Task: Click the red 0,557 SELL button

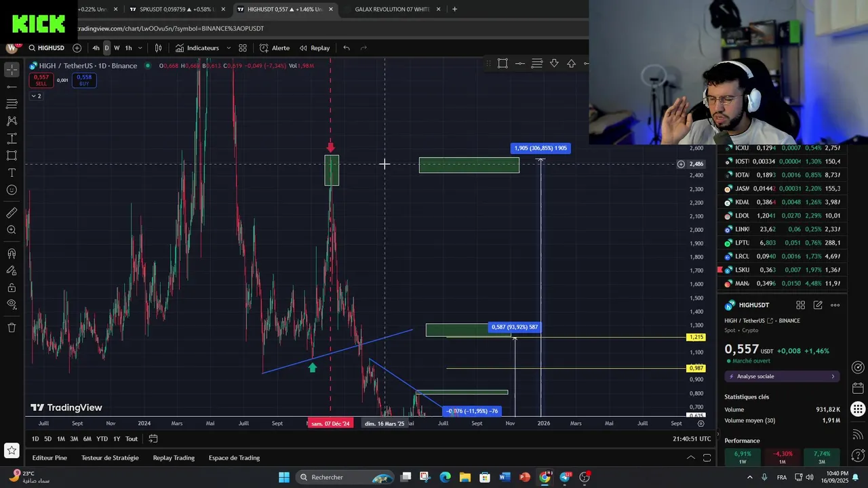Action: (41, 80)
